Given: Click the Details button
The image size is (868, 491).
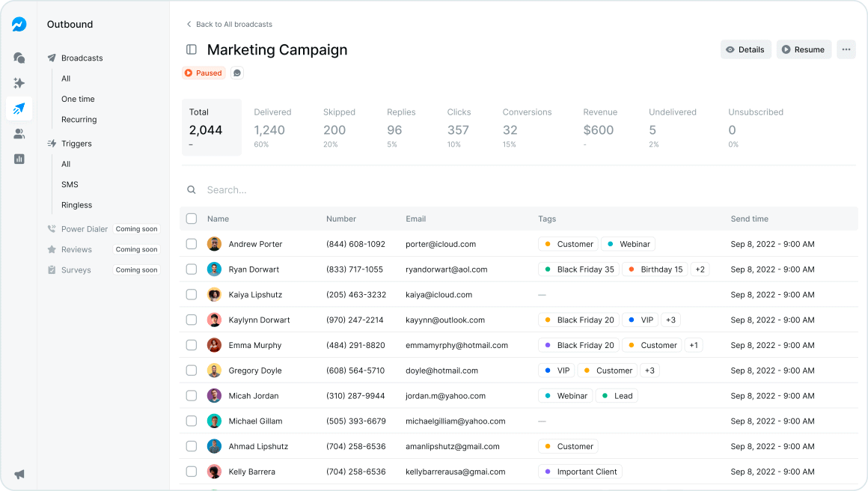Looking at the screenshot, I should [x=746, y=49].
